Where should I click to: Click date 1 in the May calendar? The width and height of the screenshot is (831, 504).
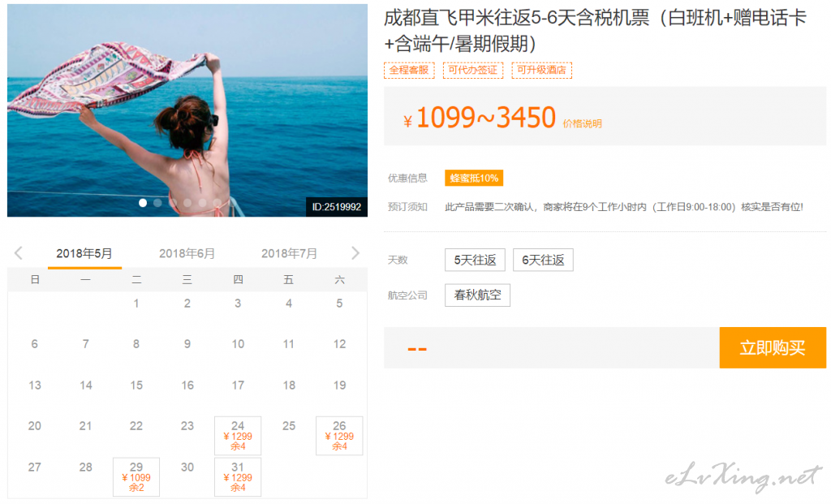pos(136,304)
